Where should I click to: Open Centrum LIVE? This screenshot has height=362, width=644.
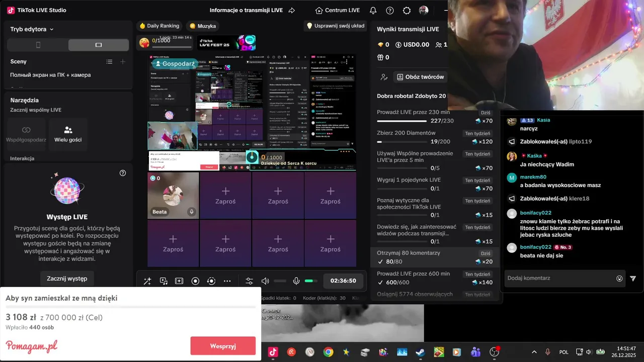[x=338, y=10]
